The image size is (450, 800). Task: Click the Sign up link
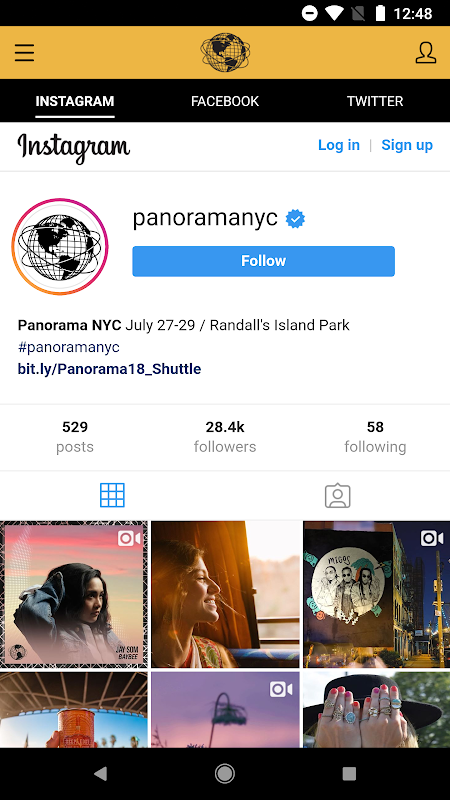coord(407,145)
